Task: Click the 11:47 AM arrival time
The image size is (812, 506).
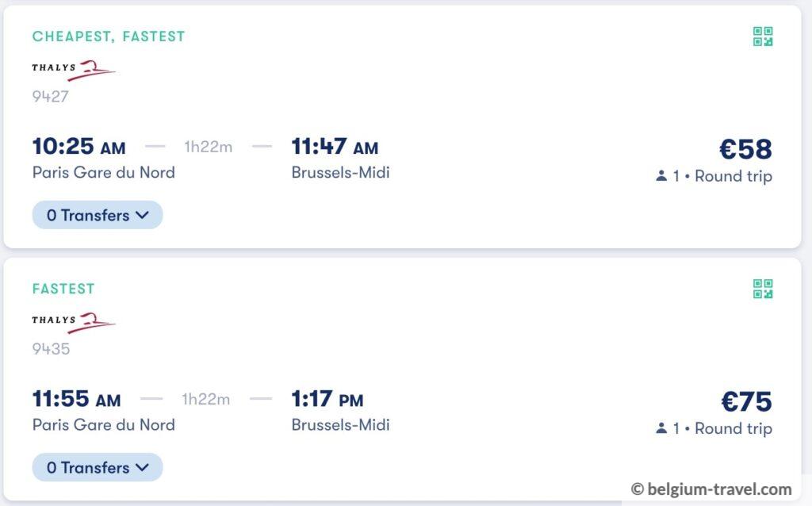Action: pos(335,147)
